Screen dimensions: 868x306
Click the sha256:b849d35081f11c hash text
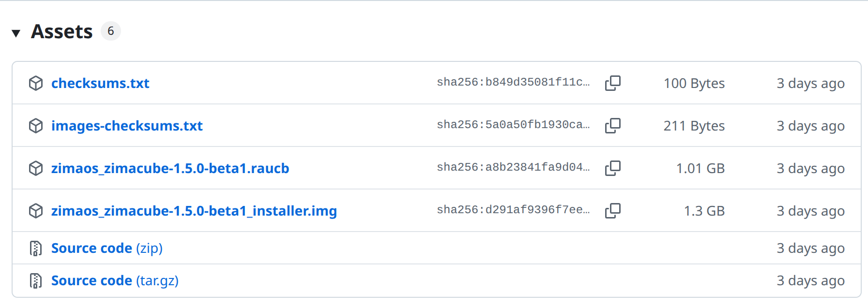(513, 82)
